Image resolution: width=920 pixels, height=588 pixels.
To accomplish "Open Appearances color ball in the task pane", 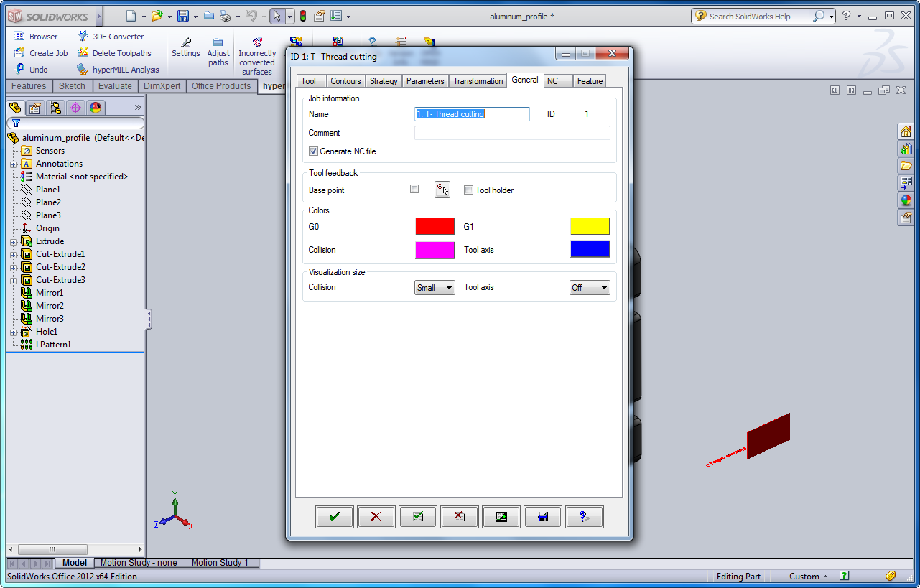I will pos(906,200).
